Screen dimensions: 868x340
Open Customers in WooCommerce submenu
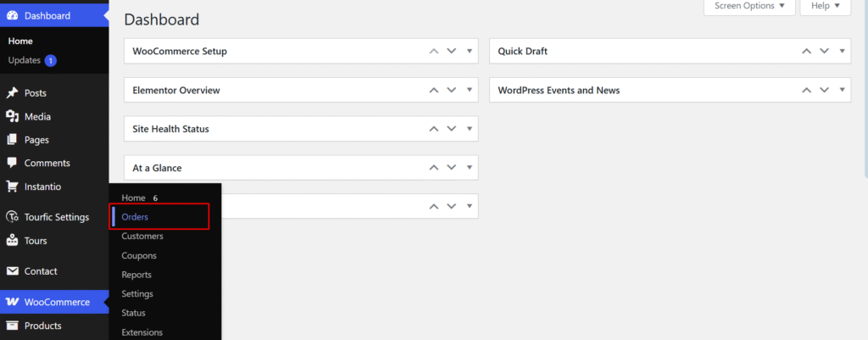[142, 237]
